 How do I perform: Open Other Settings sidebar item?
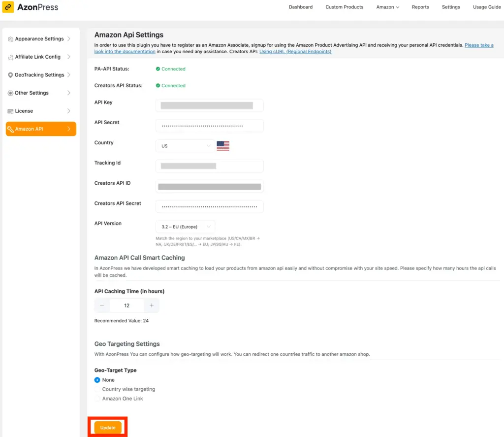pyautogui.click(x=41, y=93)
